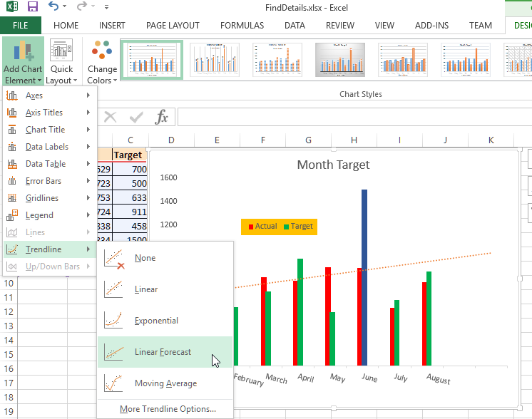The image size is (532, 419).
Task: Expand the Data Table submenu
Action: point(49,164)
